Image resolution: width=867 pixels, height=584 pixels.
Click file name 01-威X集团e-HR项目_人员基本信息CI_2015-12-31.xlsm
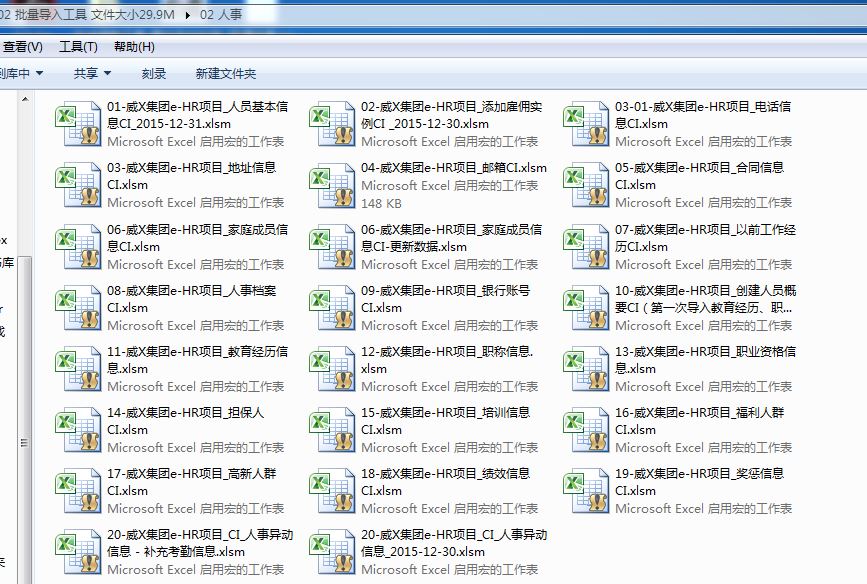pyautogui.click(x=197, y=115)
